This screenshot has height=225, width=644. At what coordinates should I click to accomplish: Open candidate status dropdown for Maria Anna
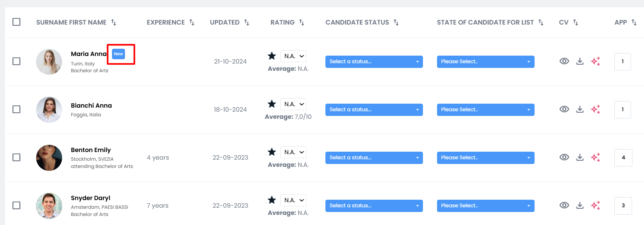(x=374, y=62)
